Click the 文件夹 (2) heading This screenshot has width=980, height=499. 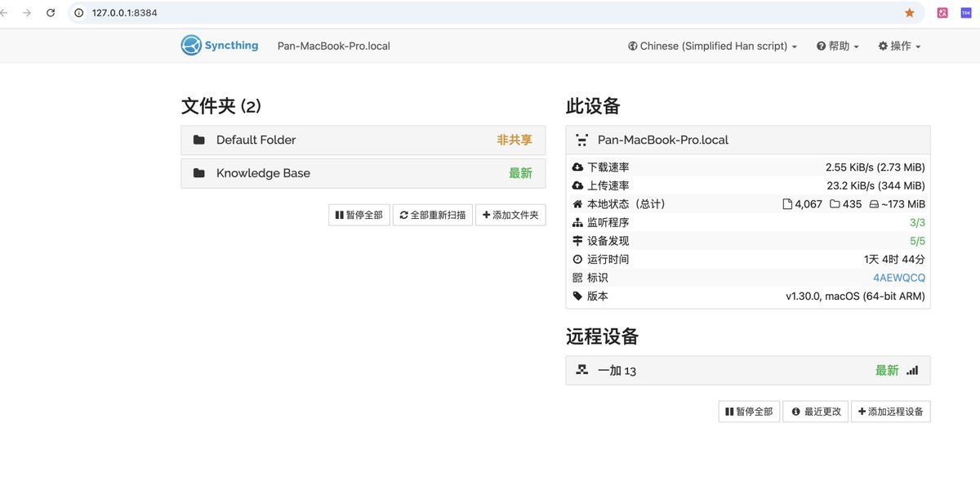point(221,106)
